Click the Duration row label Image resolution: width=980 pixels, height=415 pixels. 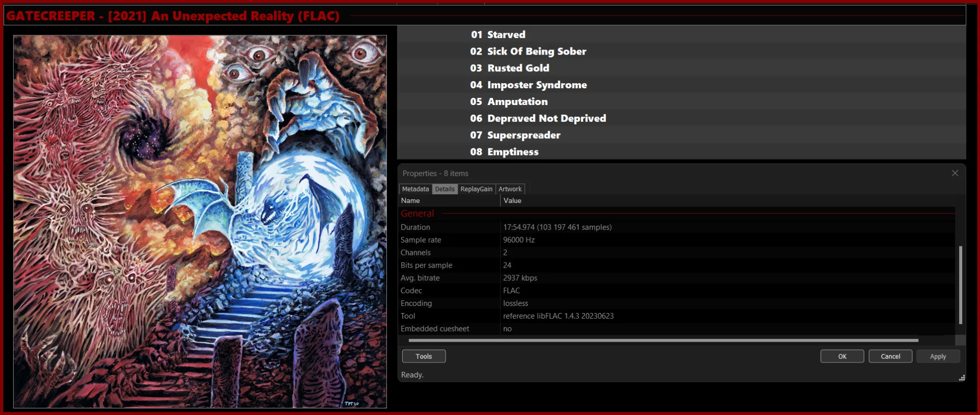coord(415,227)
